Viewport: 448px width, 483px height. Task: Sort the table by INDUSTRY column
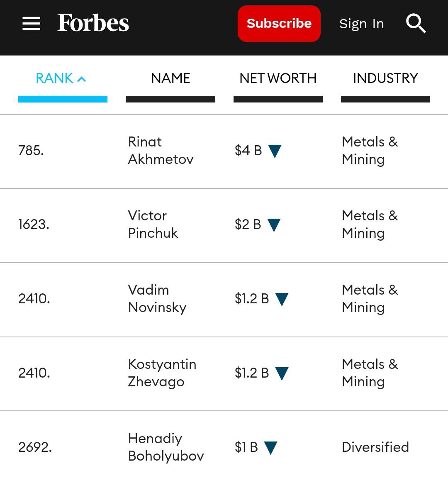tap(385, 78)
